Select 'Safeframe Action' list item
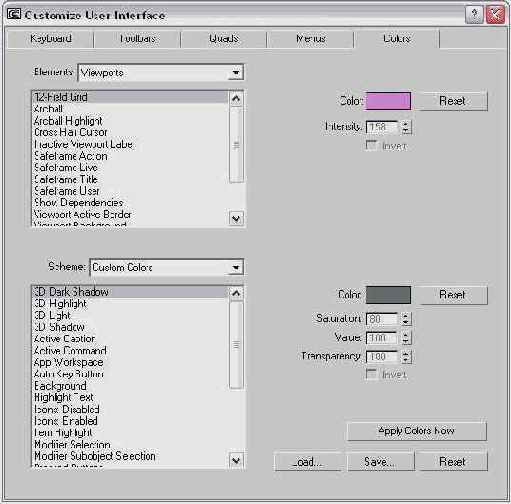Viewport: 511px width, 504px height. click(x=130, y=156)
